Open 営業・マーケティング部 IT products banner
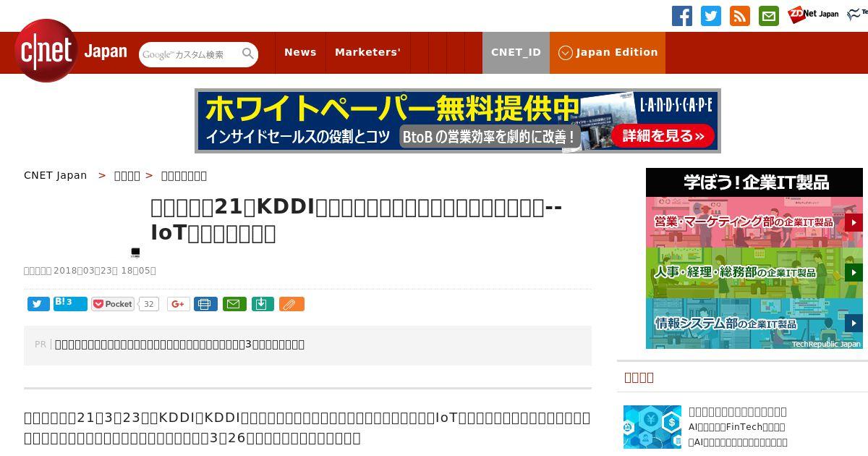Screen dimensions: 868x456 click(754, 222)
